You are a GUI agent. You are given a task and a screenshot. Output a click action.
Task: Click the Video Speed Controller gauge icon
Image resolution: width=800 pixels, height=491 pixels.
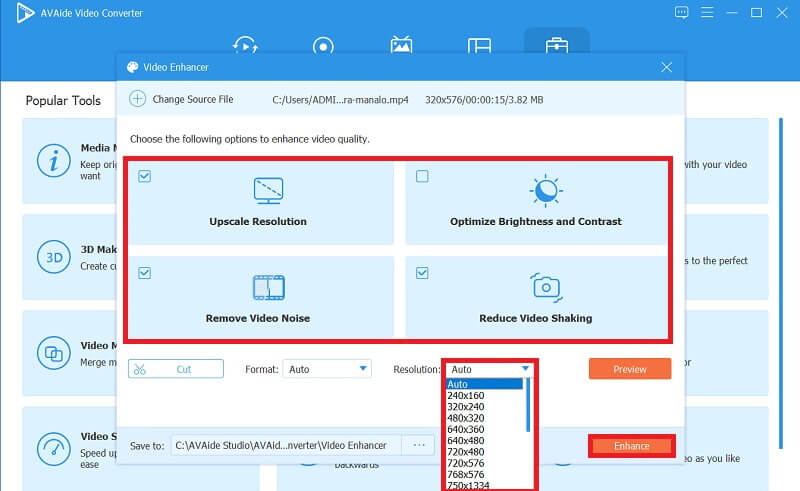pos(54,449)
